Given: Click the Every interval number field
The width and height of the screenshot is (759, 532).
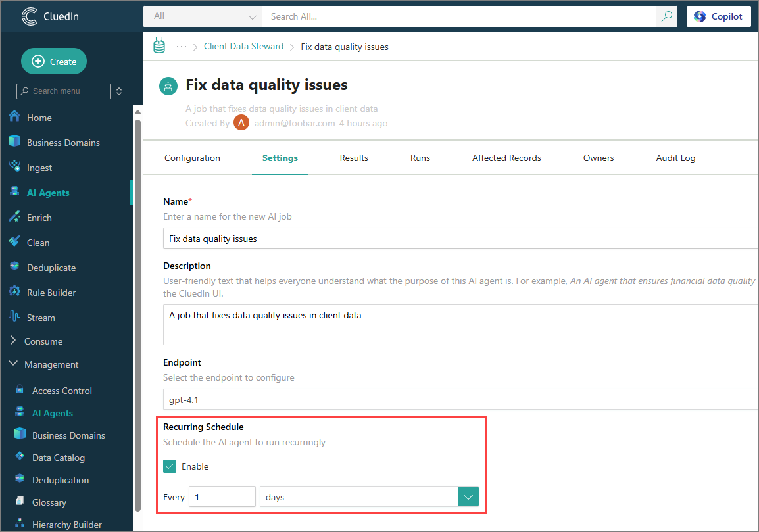Looking at the screenshot, I should 222,497.
